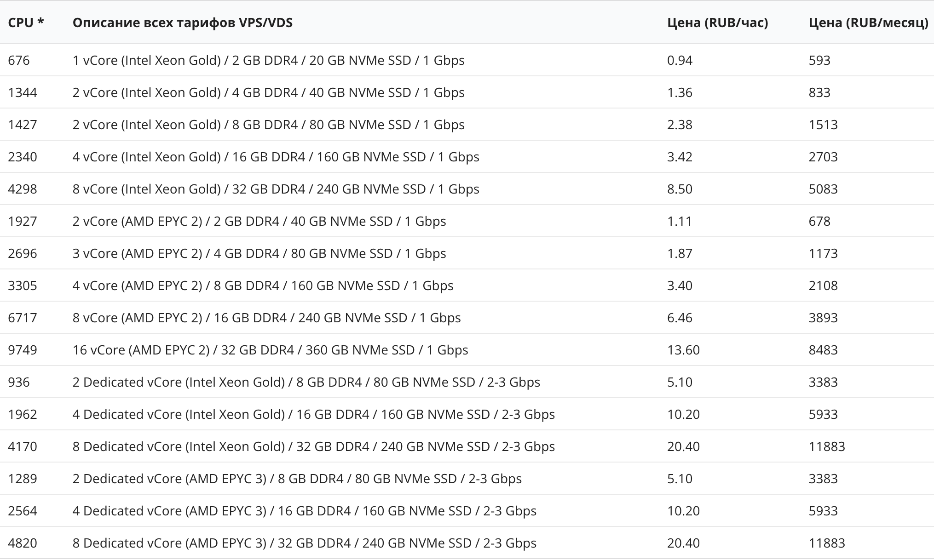Select the 2 Dedicated vCore Intel Xeon Gold description
The image size is (934, 560).
306,382
